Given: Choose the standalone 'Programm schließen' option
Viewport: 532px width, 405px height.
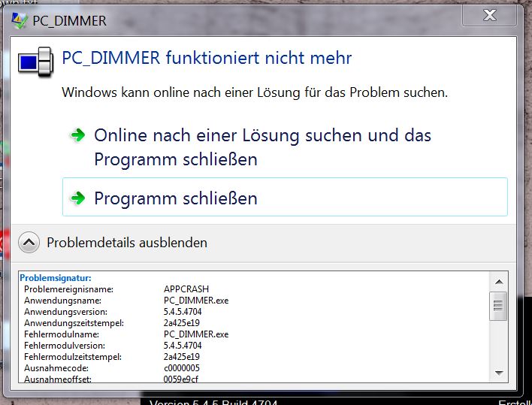Looking at the screenshot, I should point(285,197).
